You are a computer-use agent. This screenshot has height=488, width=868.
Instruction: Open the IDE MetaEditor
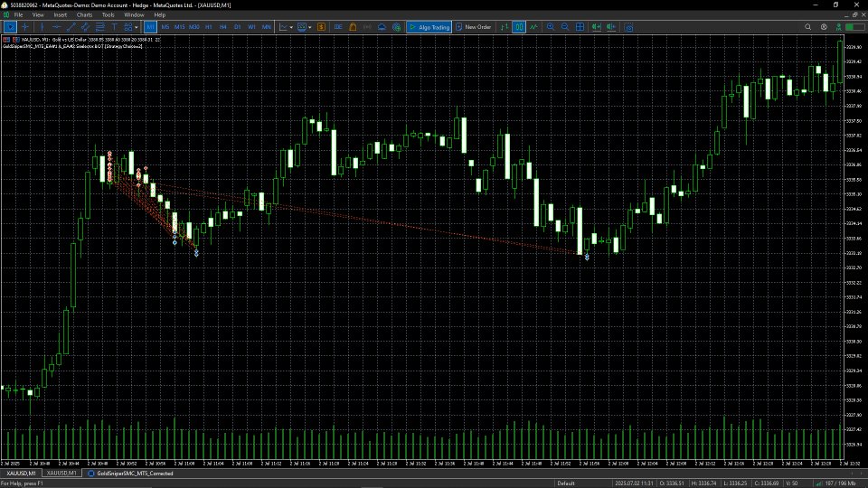pyautogui.click(x=337, y=26)
